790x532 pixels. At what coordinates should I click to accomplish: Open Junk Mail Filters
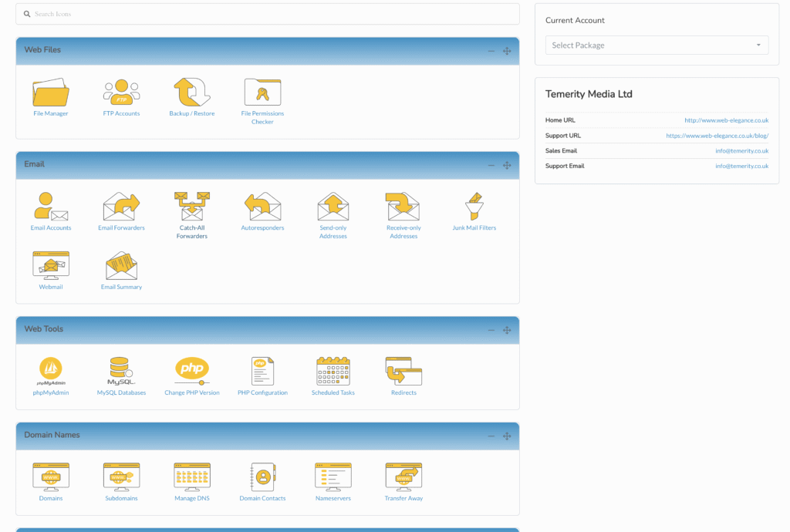[474, 211]
